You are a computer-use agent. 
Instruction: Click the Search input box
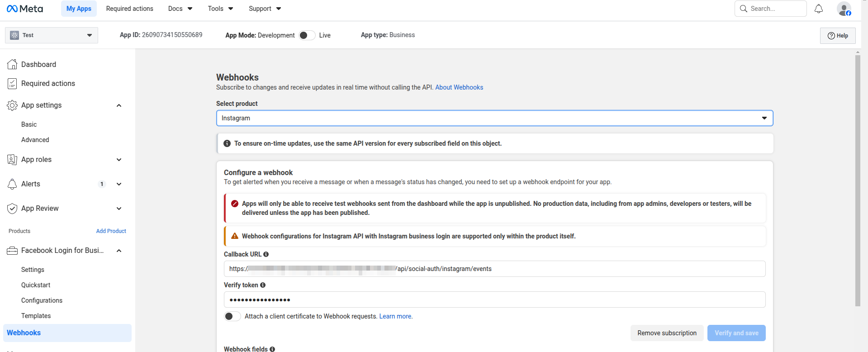[771, 9]
